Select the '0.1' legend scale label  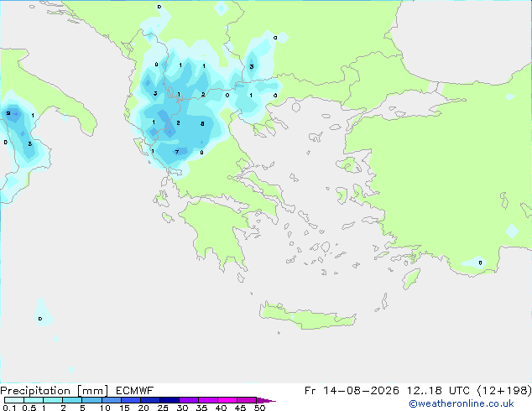pyautogui.click(x=9, y=408)
